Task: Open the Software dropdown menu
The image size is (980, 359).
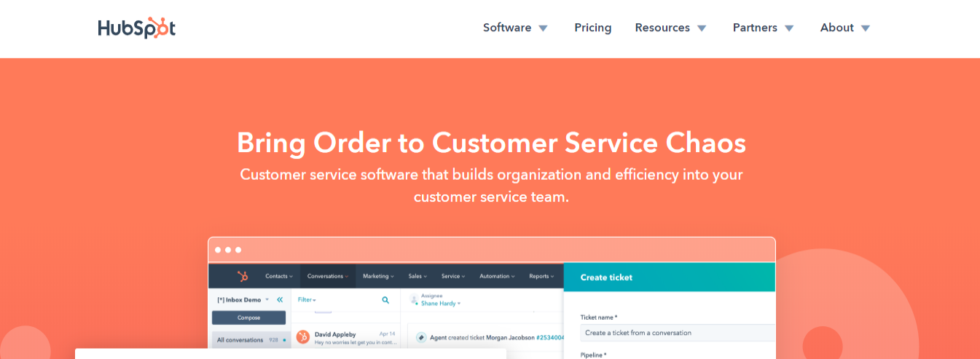Action: tap(515, 28)
